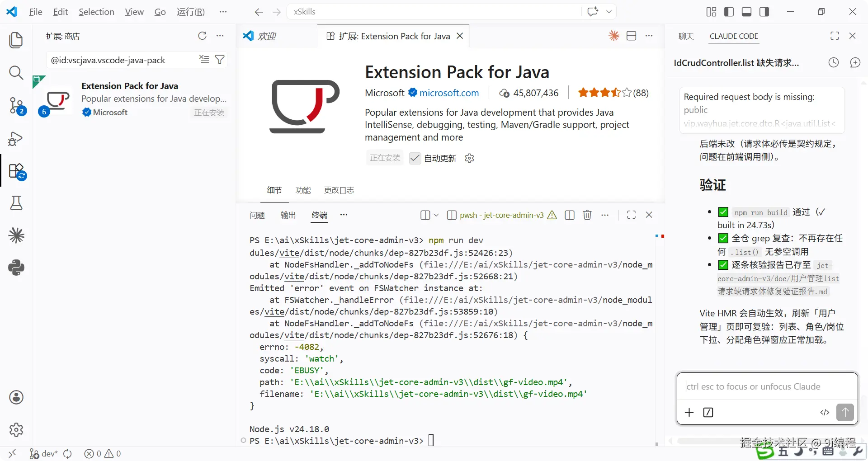868x461 pixels.
Task: Open the Python view in activity bar
Action: coord(16,268)
